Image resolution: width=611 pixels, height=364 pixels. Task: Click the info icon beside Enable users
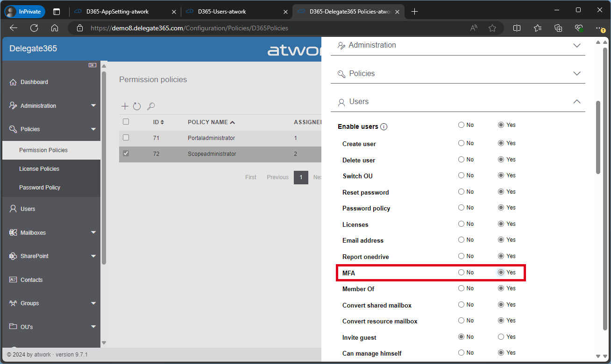[x=384, y=127]
